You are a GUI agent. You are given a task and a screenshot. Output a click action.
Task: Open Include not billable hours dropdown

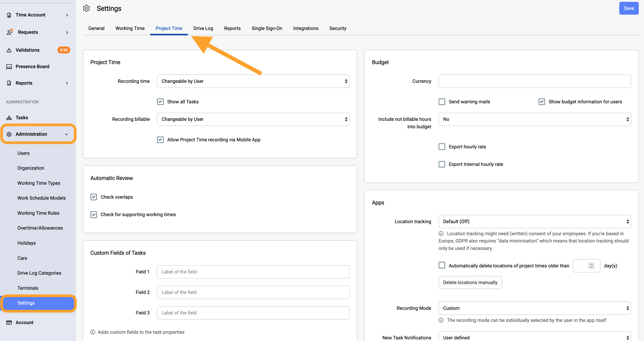(535, 119)
